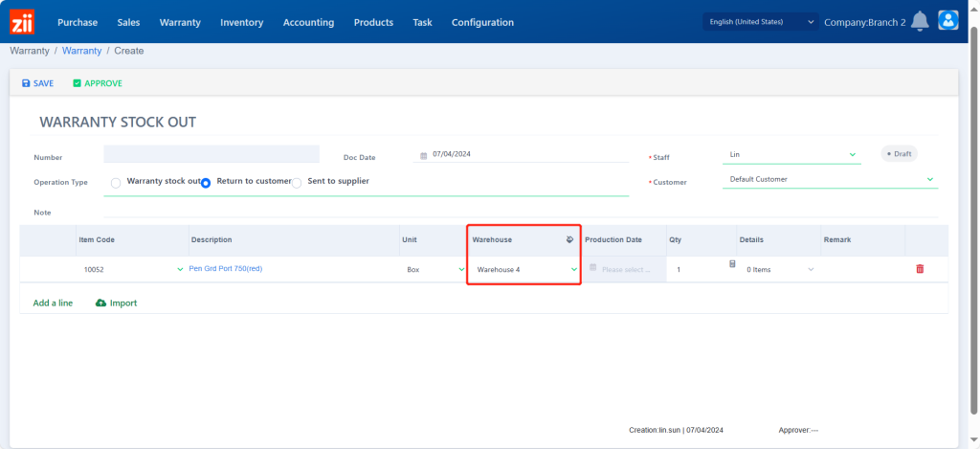This screenshot has width=980, height=449.
Task: Click the Zii logo icon
Action: tap(22, 22)
